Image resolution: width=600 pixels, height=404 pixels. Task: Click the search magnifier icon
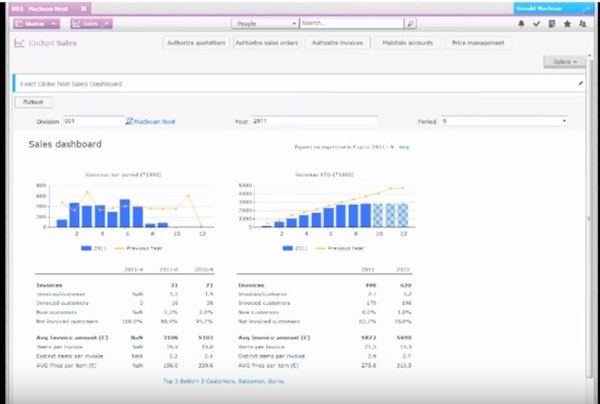410,22
